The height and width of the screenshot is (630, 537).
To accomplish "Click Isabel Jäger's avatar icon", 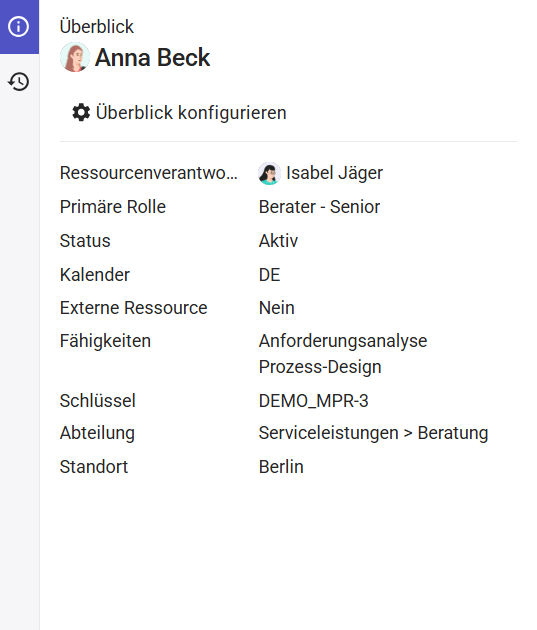I will [x=269, y=174].
